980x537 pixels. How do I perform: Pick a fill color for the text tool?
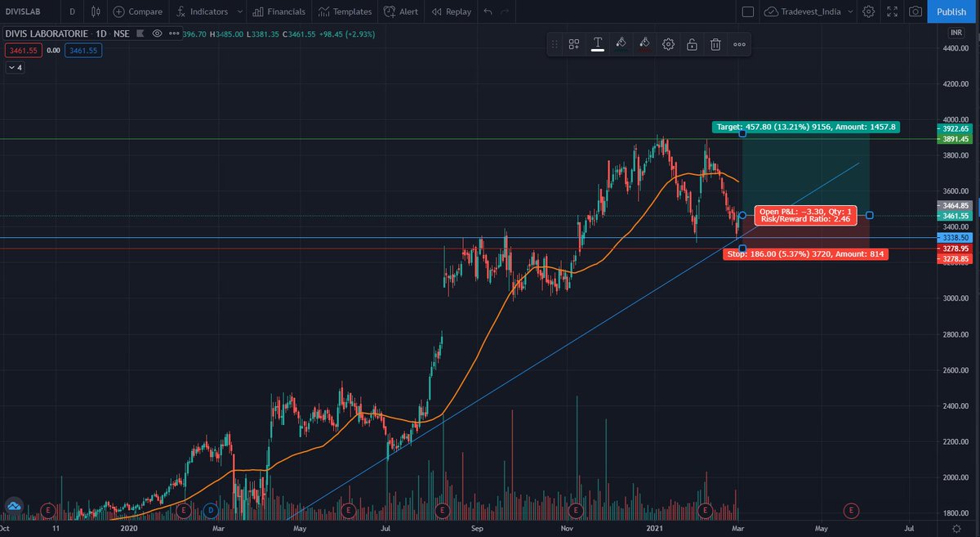point(621,44)
